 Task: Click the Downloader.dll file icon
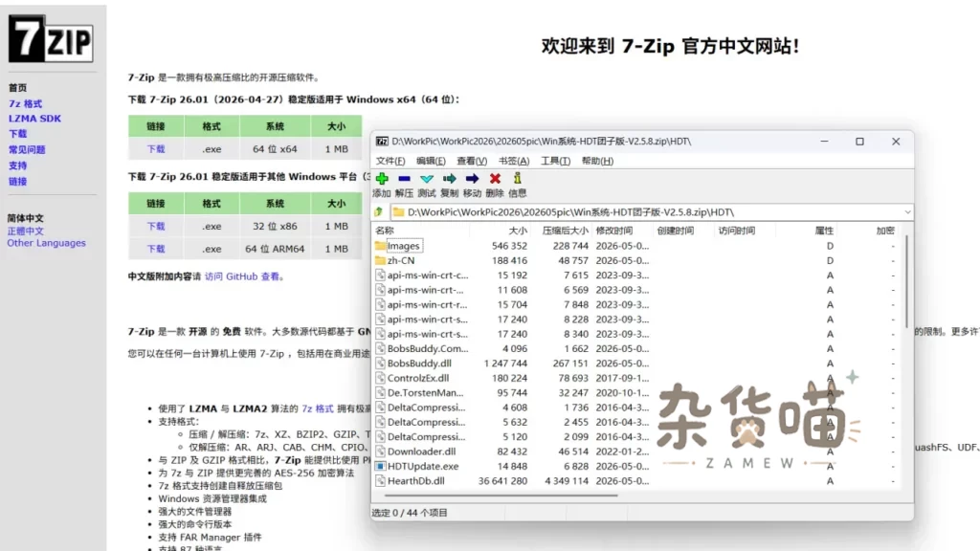click(x=380, y=452)
